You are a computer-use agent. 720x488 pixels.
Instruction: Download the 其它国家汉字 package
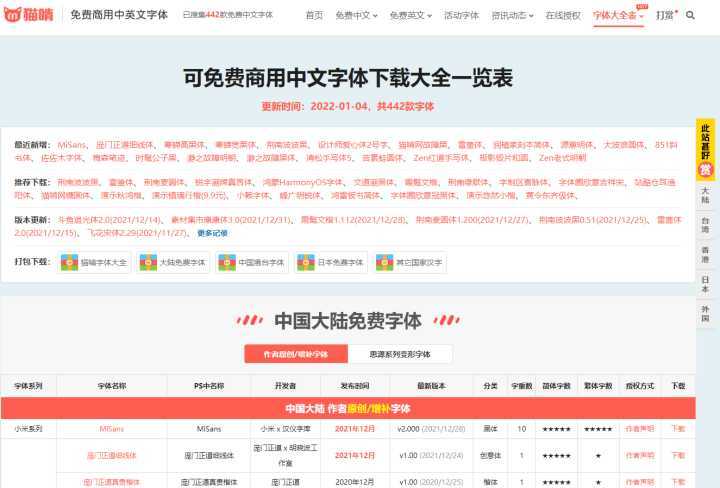pos(410,262)
